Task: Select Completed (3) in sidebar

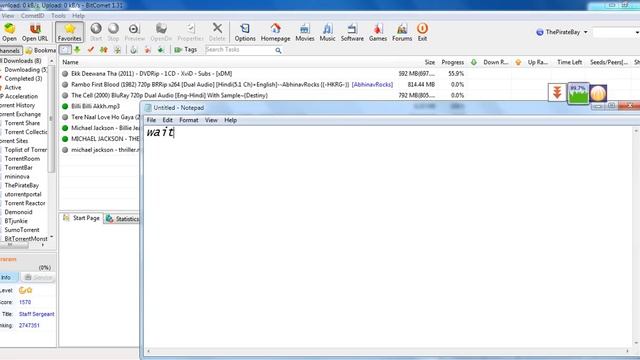Action: point(23,78)
